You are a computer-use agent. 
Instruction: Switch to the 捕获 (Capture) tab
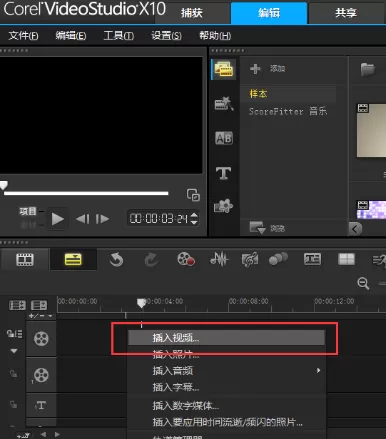[191, 13]
